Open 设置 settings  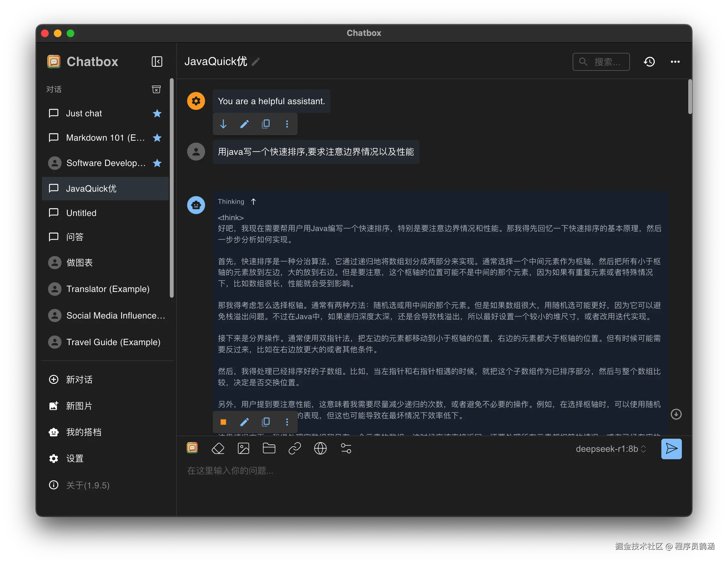tap(75, 459)
